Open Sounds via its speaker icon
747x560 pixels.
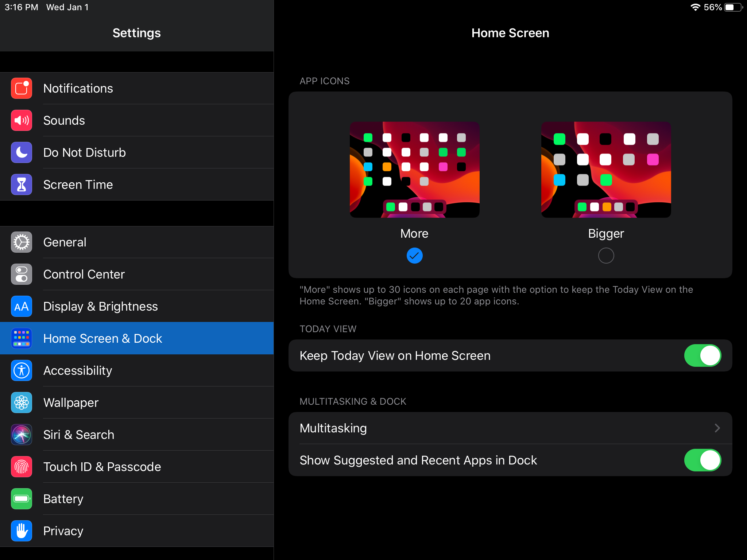click(x=22, y=121)
